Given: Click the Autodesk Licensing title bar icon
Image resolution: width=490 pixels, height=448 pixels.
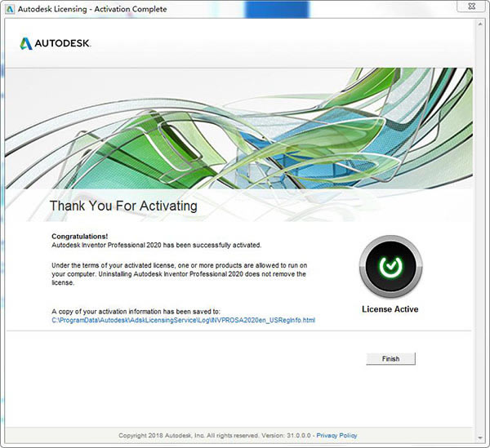Looking at the screenshot, I should pyautogui.click(x=9, y=9).
